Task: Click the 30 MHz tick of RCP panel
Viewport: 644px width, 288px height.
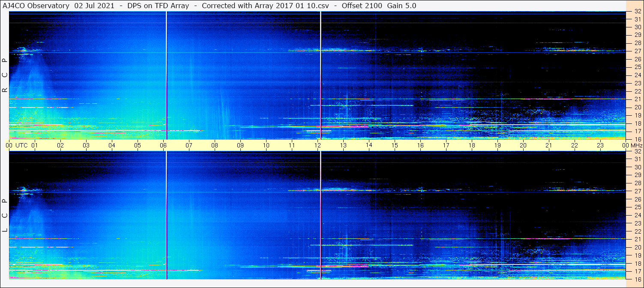Action: pyautogui.click(x=637, y=27)
